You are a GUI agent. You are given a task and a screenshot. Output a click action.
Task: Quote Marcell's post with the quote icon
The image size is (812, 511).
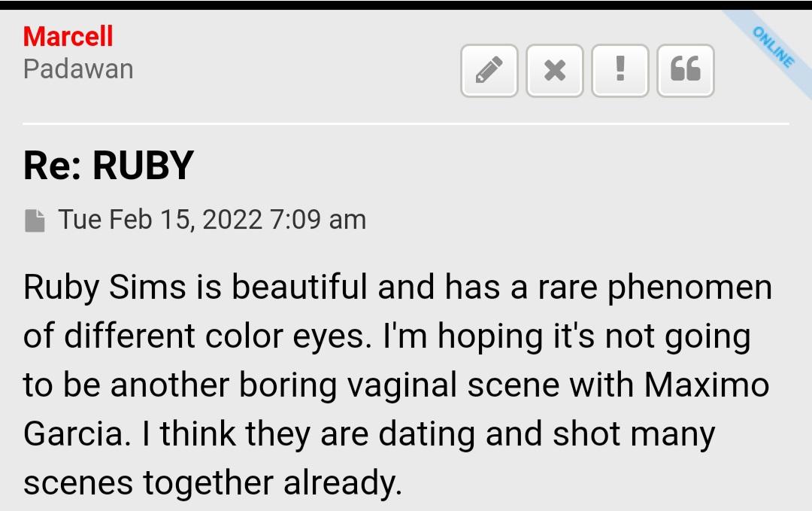click(685, 71)
